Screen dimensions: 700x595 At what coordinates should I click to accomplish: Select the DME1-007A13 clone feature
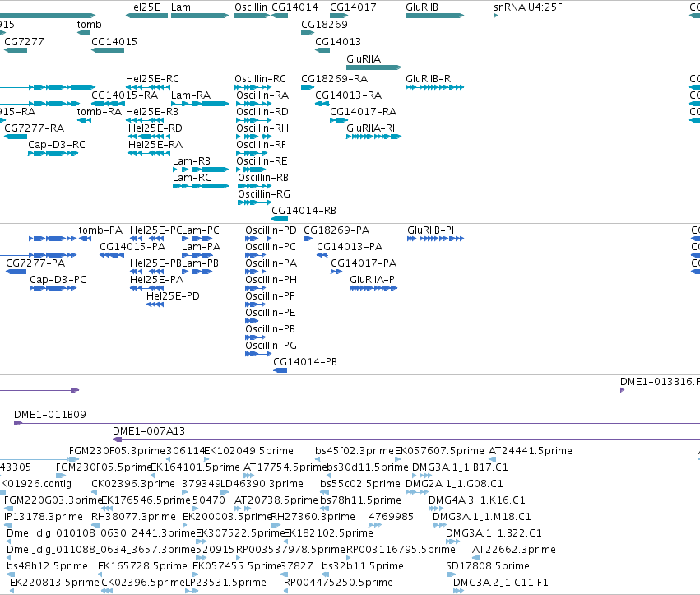pyautogui.click(x=406, y=439)
